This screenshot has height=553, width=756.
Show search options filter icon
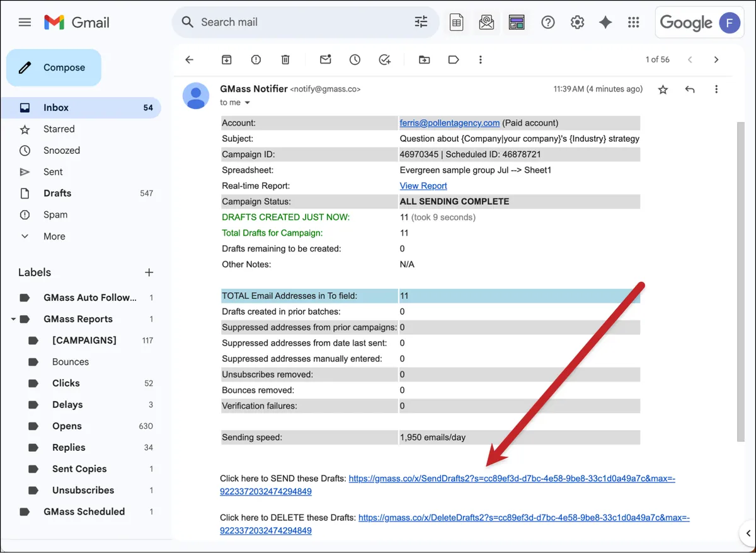click(x=421, y=22)
